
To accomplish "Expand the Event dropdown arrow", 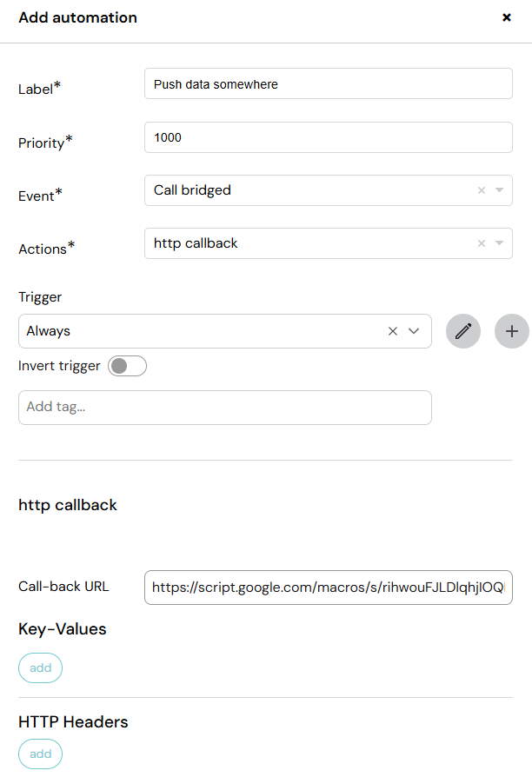I will 499,190.
